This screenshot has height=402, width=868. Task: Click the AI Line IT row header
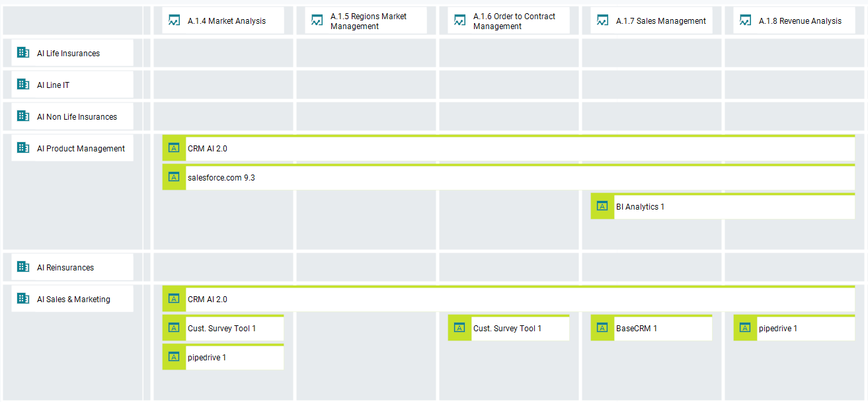[71, 84]
